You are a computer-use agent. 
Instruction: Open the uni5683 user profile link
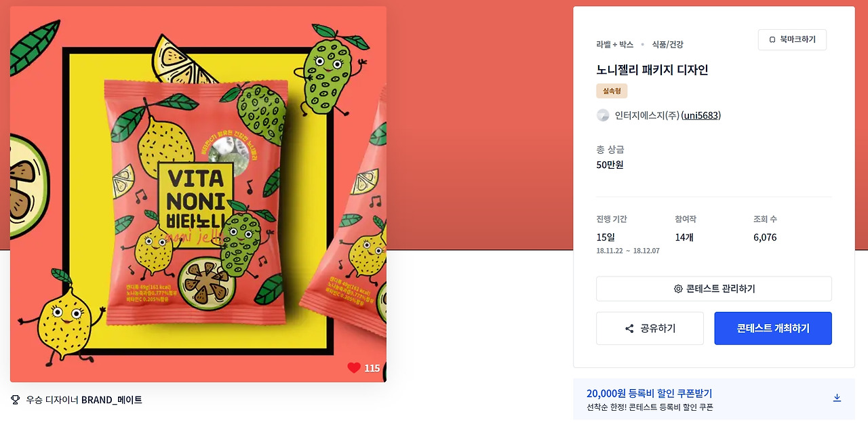coord(701,115)
